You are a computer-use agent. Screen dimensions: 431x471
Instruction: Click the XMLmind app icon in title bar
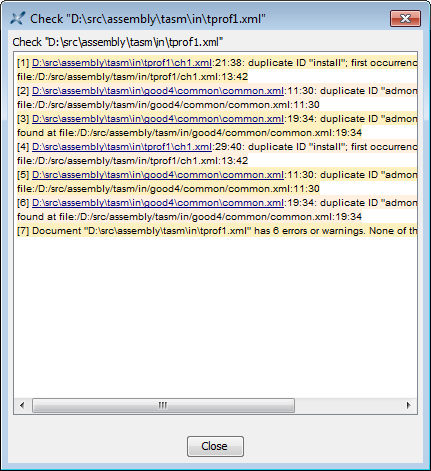(x=17, y=19)
